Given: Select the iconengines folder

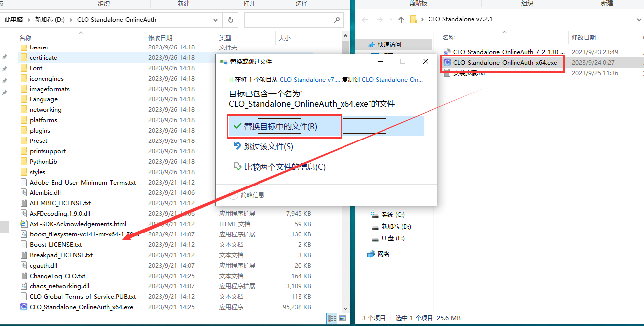Looking at the screenshot, I should click(x=46, y=79).
